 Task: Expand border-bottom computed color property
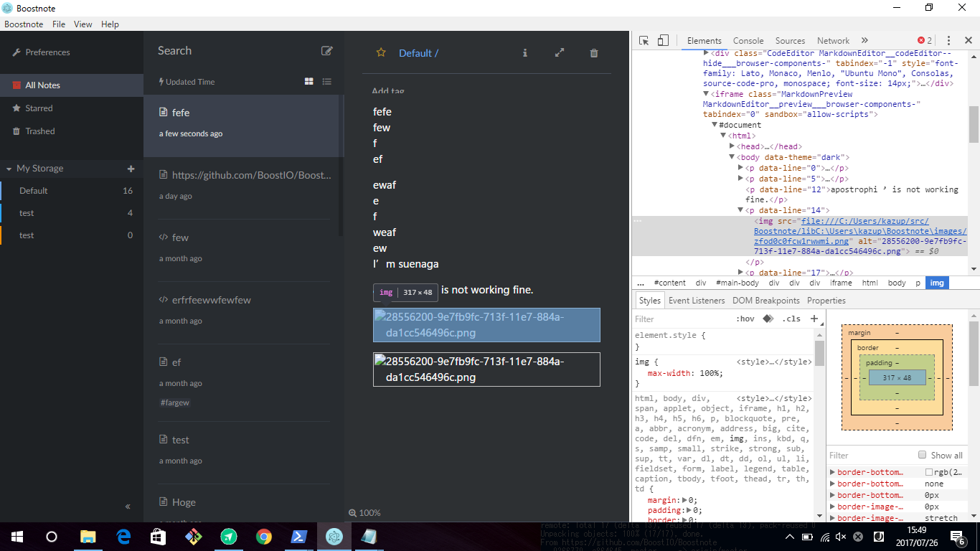click(x=833, y=472)
